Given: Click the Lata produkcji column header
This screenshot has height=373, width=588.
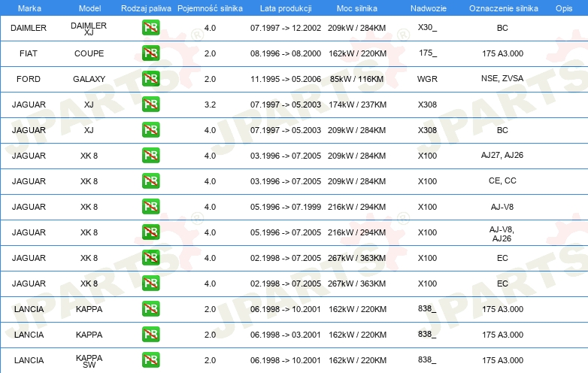Looking at the screenshot, I should [x=285, y=7].
